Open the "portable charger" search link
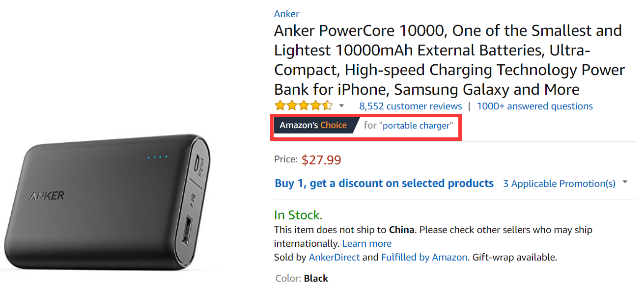The width and height of the screenshot is (644, 289). point(416,126)
